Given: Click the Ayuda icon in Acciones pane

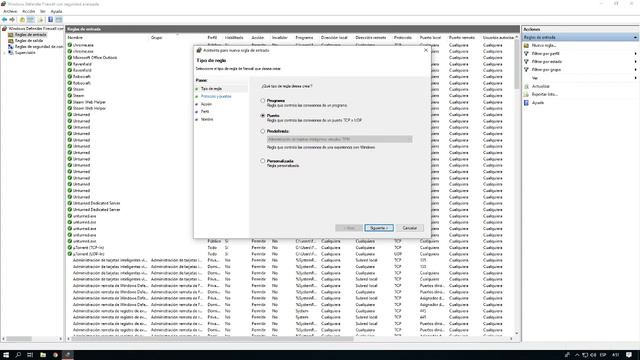Looking at the screenshot, I should coord(526,102).
